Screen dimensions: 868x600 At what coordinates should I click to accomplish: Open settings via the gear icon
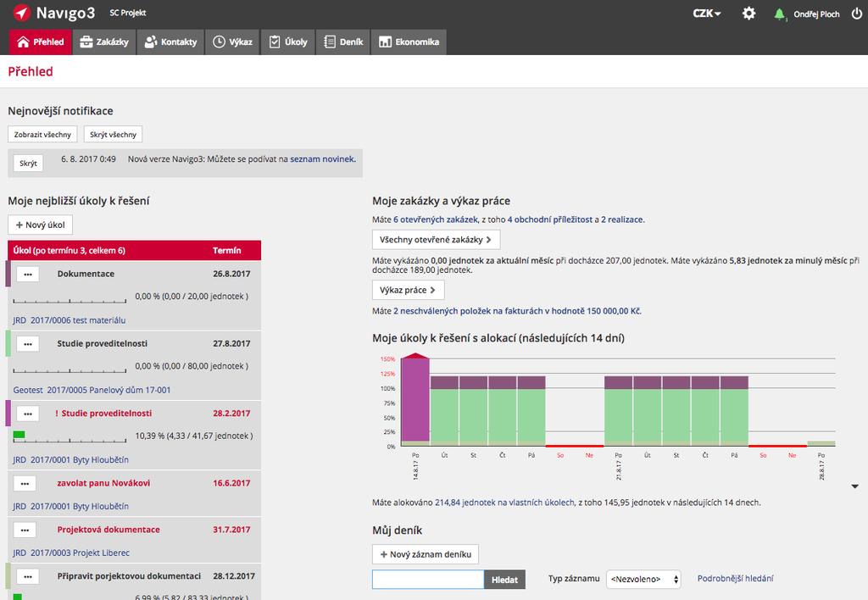coord(748,14)
